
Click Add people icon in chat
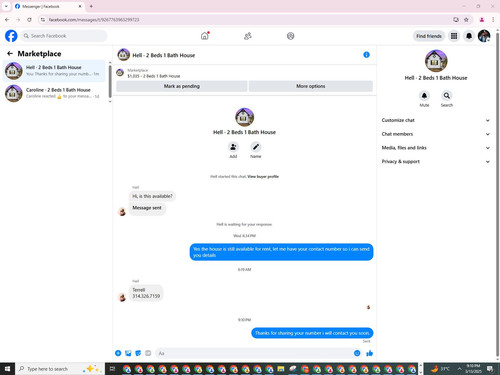pyautogui.click(x=233, y=147)
